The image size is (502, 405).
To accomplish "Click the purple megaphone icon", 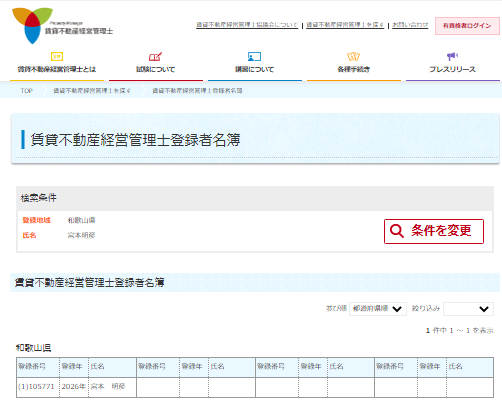I will (452, 56).
